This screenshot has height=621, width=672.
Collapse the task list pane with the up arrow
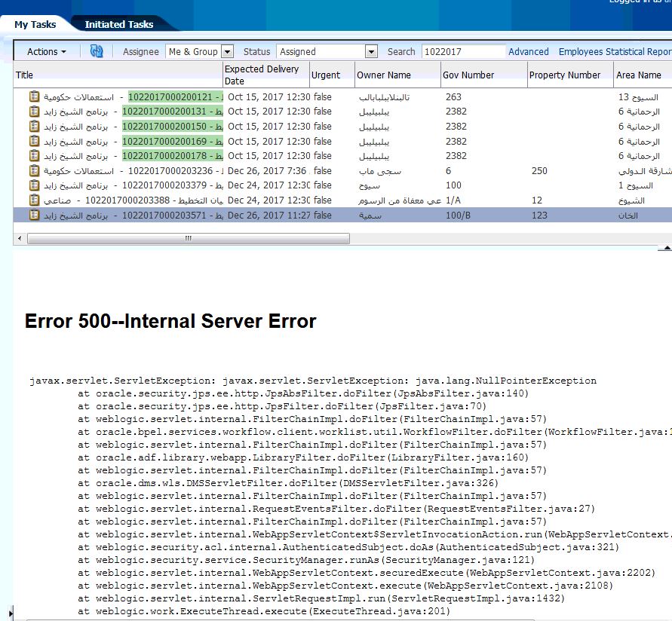[x=667, y=248]
